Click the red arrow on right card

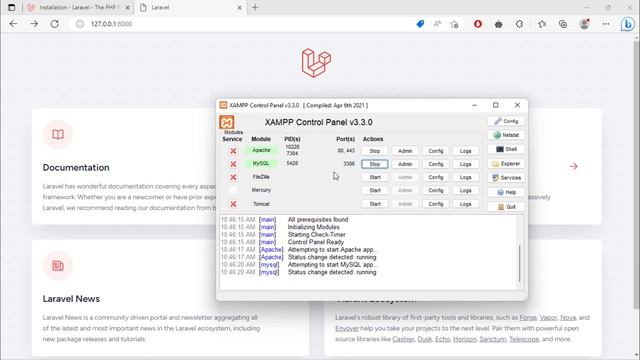(573, 166)
